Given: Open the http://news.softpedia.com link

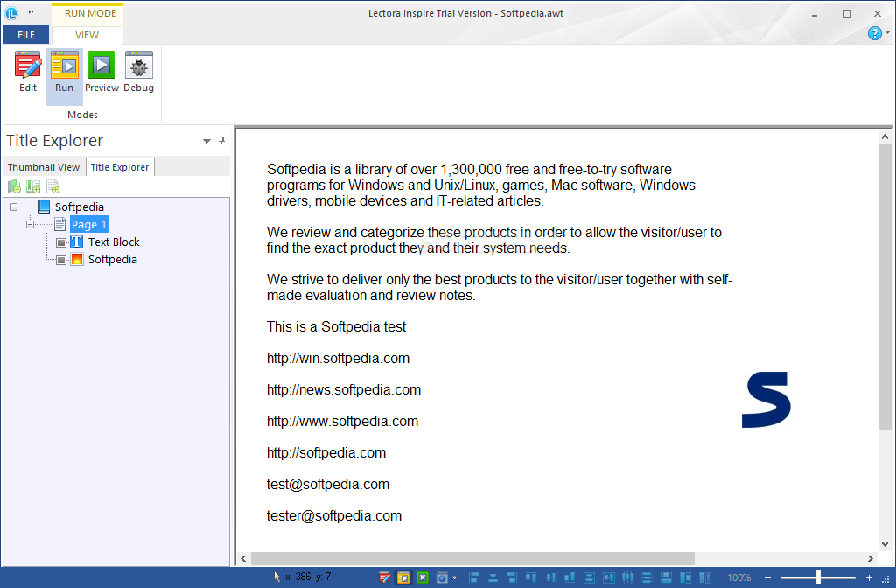Looking at the screenshot, I should (343, 389).
